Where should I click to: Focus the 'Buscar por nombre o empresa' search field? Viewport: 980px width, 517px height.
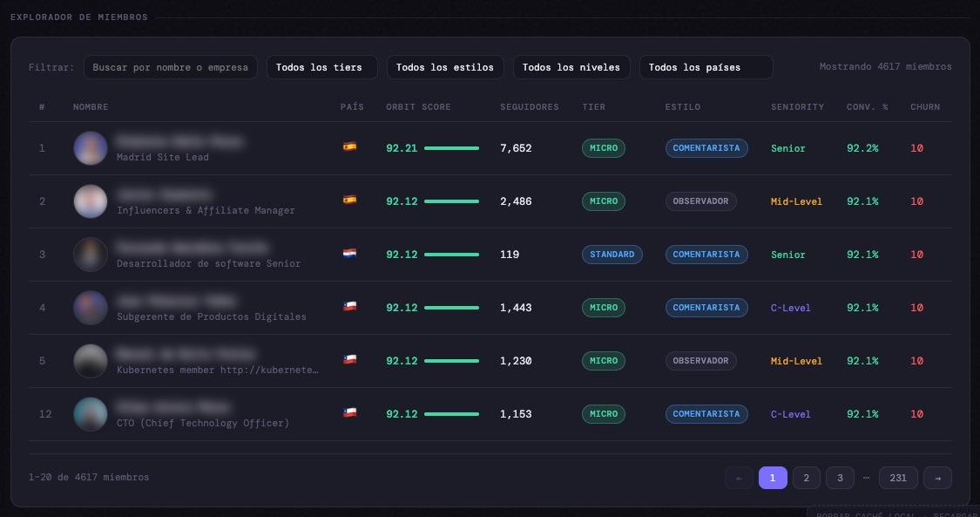click(170, 67)
